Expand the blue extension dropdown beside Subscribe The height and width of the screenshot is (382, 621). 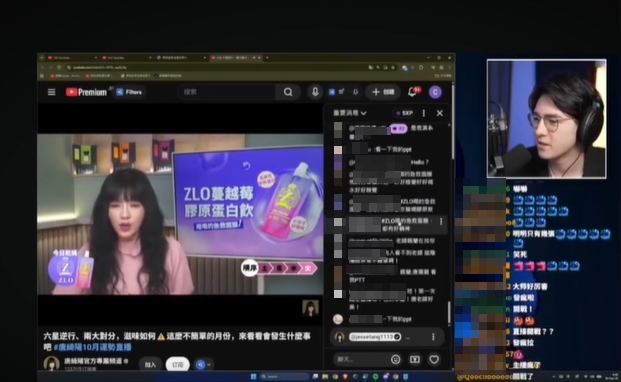click(203, 365)
